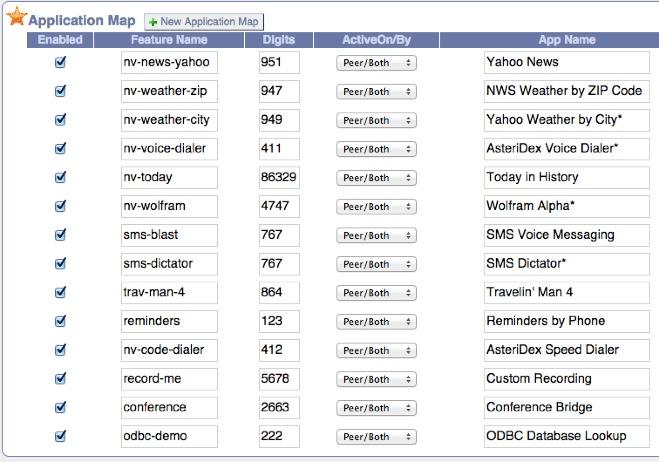
Task: Disable the sms-blast feature checkbox
Action: pos(61,235)
